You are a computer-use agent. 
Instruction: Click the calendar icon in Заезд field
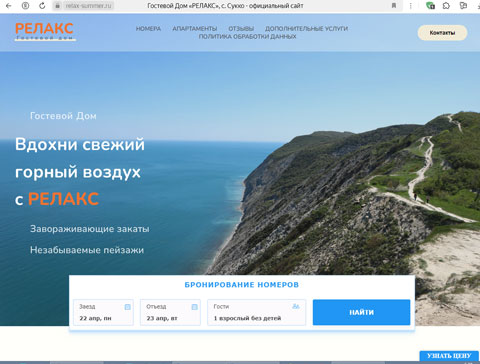point(128,307)
